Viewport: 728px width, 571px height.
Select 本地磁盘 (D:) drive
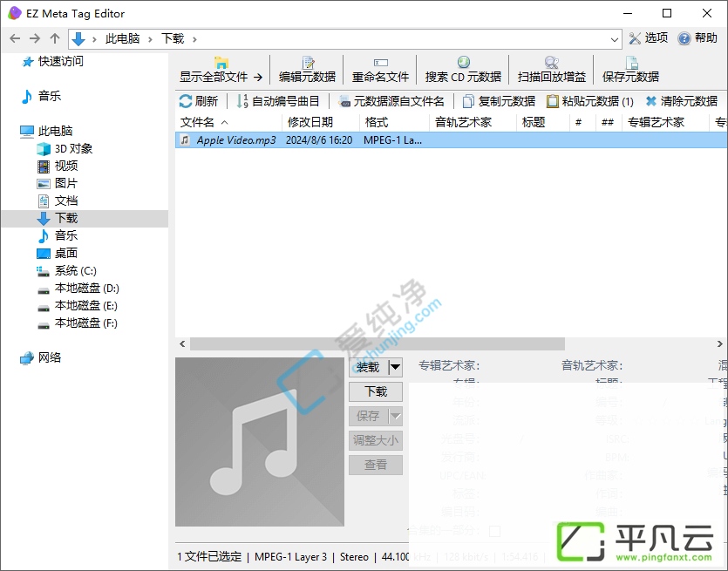pos(78,289)
